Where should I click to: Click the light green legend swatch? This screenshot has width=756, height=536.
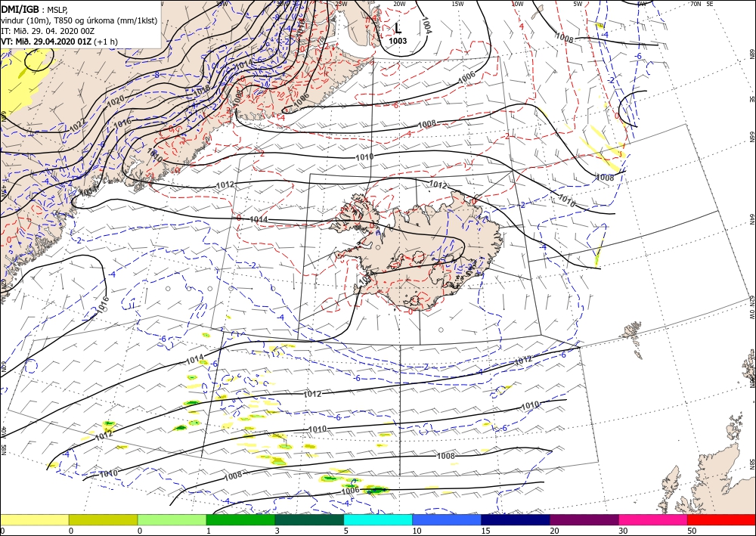coord(172,519)
